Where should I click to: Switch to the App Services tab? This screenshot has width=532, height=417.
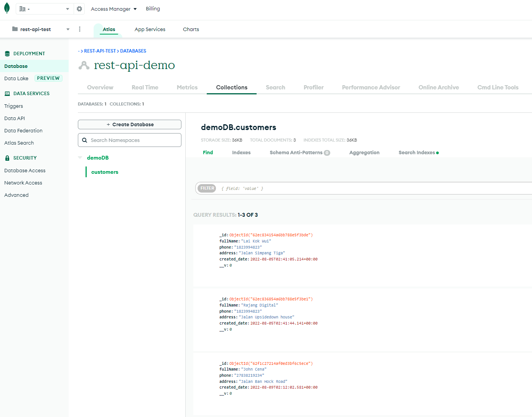(x=150, y=29)
